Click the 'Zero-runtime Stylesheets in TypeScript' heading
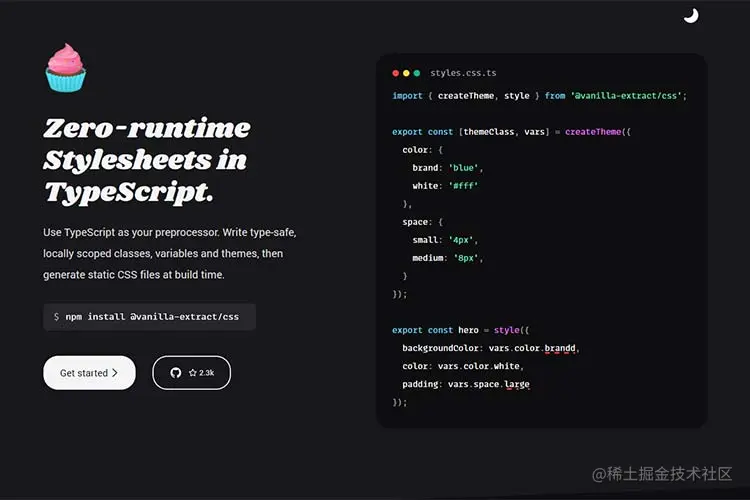 147,160
